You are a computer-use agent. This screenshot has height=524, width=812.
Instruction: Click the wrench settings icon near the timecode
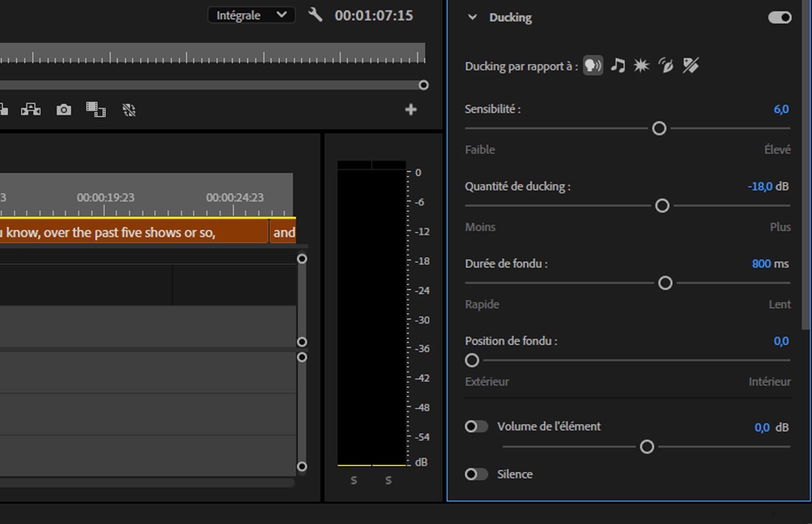(x=316, y=15)
